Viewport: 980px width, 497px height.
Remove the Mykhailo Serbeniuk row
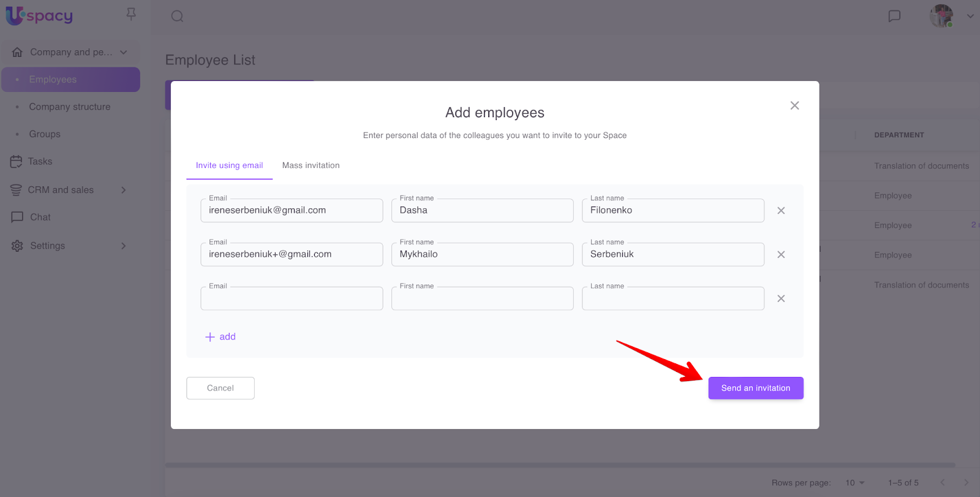tap(781, 255)
